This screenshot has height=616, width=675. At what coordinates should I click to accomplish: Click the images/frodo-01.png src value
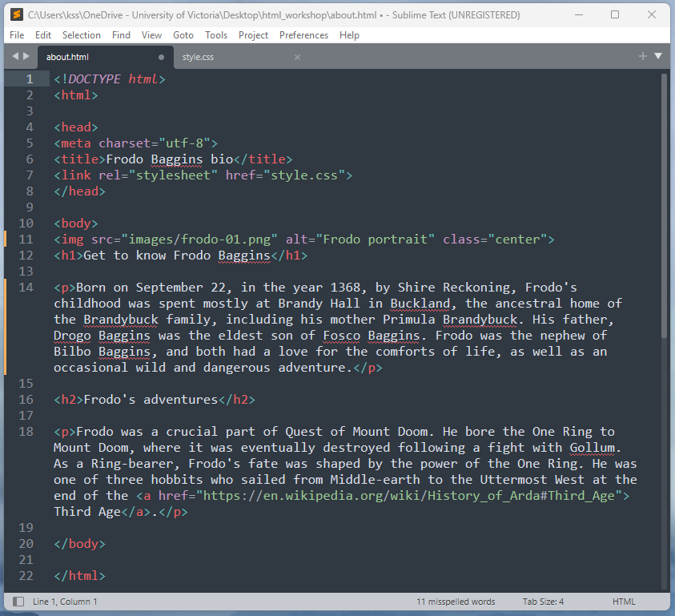pyautogui.click(x=199, y=239)
